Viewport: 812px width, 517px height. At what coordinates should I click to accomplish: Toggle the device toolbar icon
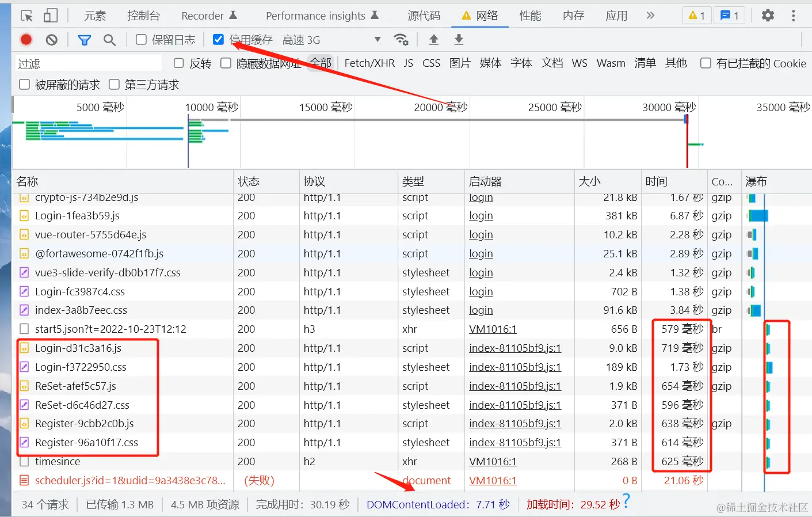[x=51, y=16]
